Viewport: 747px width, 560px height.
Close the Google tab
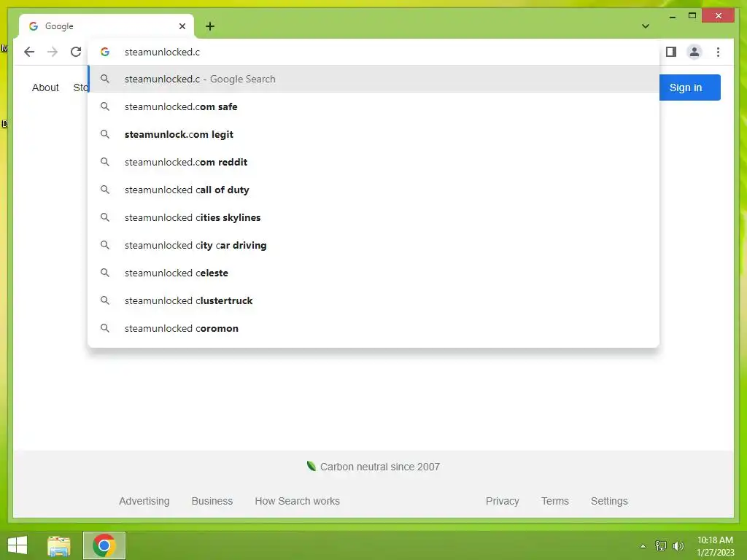click(x=182, y=26)
